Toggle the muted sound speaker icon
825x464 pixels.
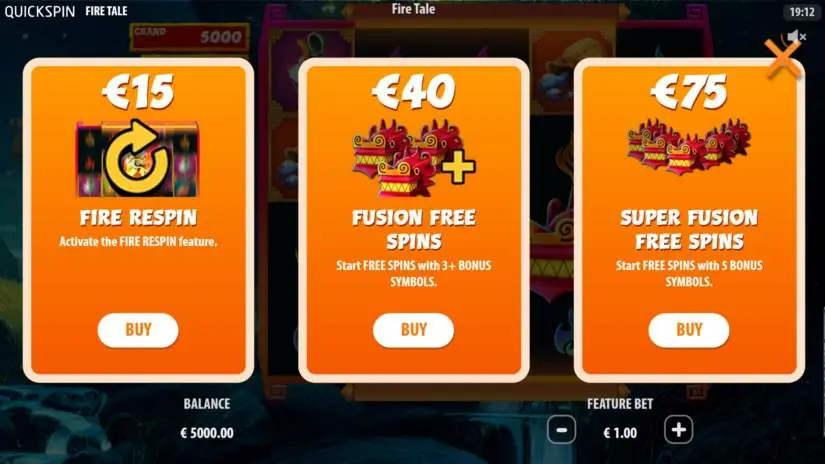coord(796,36)
